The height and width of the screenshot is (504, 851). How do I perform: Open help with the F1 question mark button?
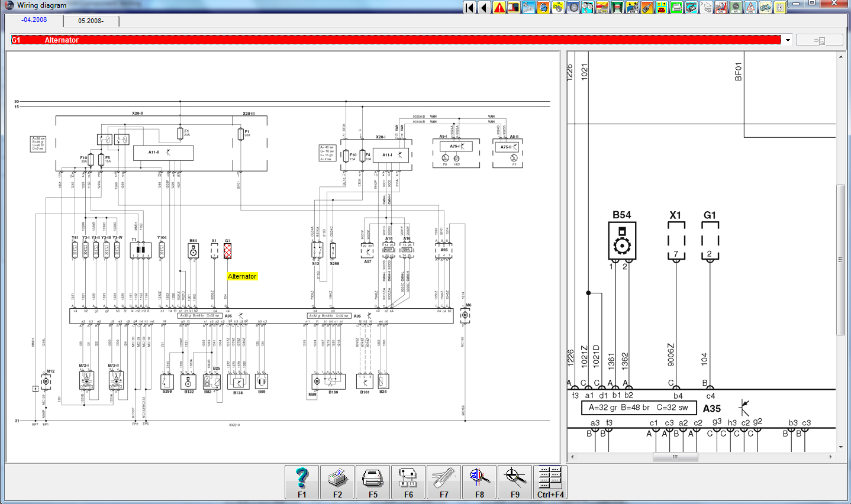(302, 482)
